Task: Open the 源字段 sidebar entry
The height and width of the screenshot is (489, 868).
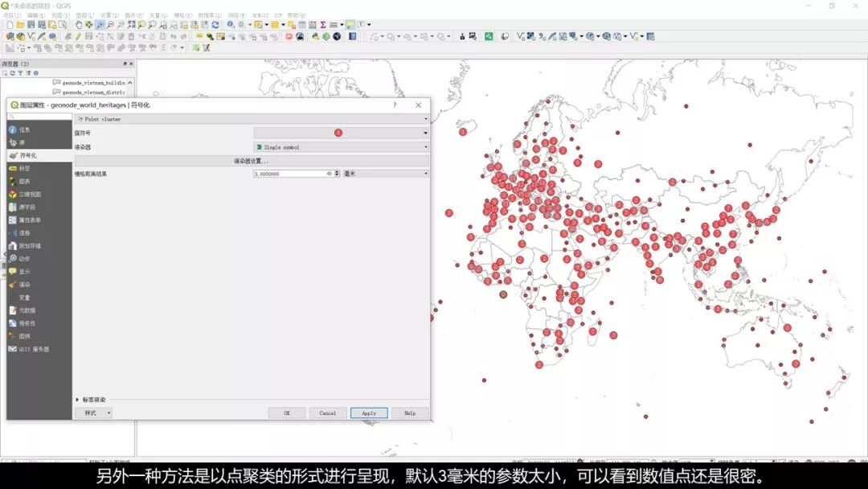Action: [x=39, y=208]
